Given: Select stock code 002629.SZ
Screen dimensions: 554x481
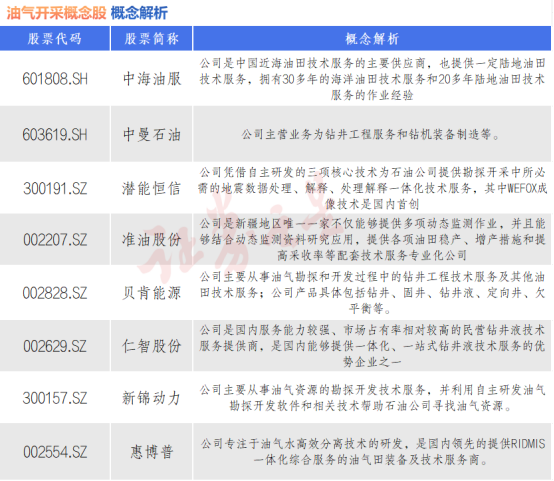Looking at the screenshot, I should (x=55, y=346).
